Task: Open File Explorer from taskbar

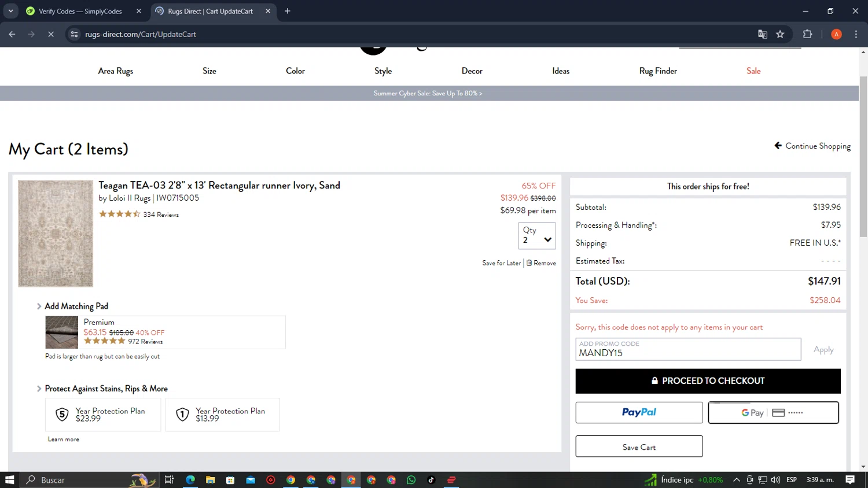Action: (210, 480)
